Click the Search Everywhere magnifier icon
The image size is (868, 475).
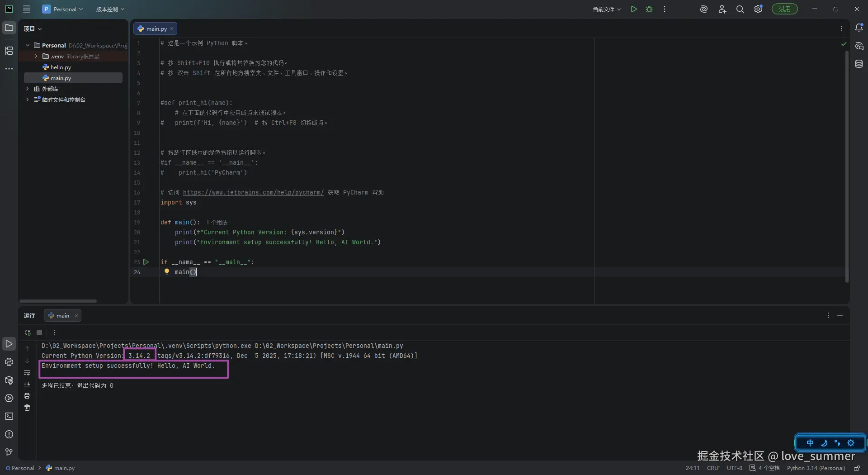[x=740, y=9]
